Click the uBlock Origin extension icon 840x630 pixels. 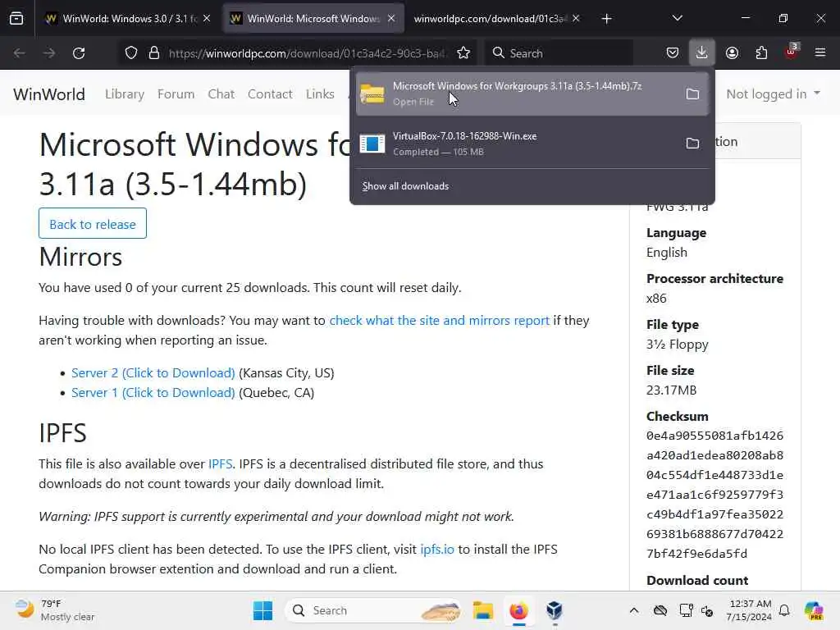click(x=792, y=52)
